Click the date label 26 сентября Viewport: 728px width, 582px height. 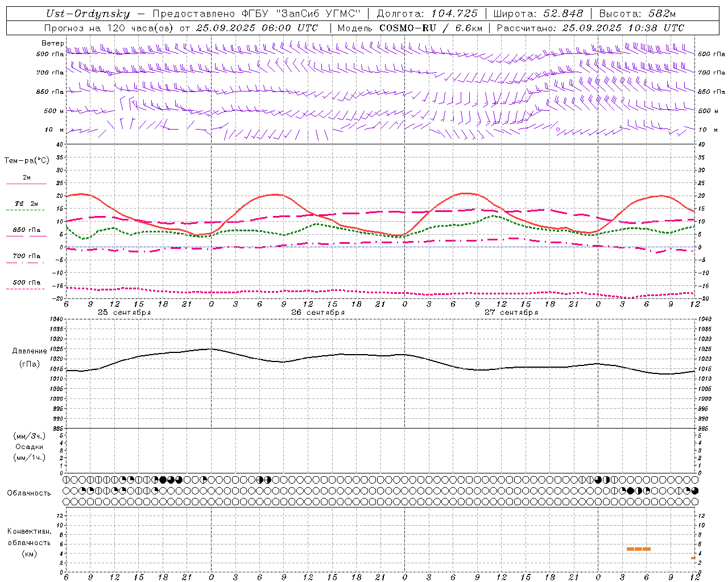click(318, 313)
